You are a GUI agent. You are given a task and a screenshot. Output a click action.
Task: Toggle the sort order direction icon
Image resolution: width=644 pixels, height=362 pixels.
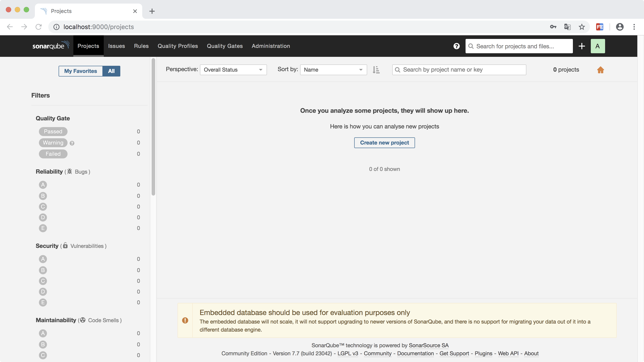pos(376,70)
